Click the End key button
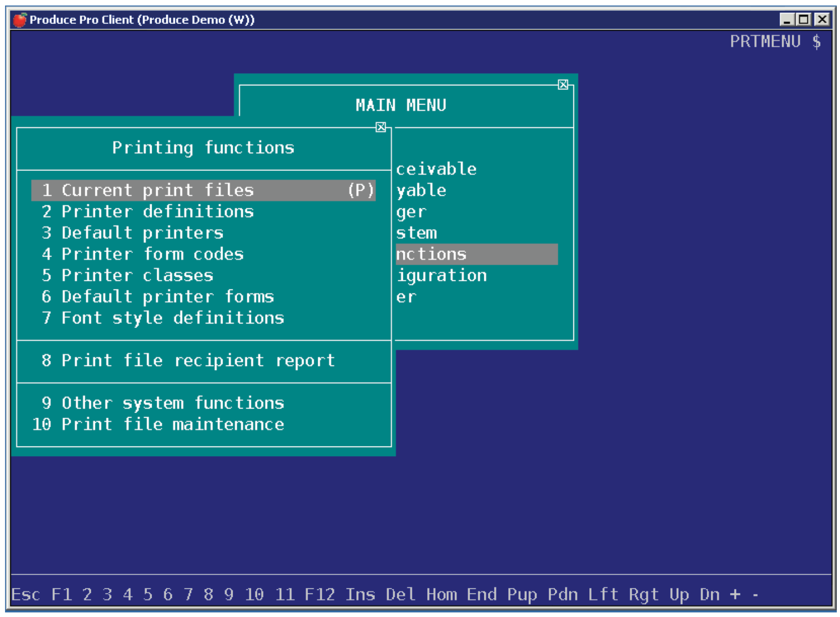Image resolution: width=840 pixels, height=617 pixels. click(482, 595)
